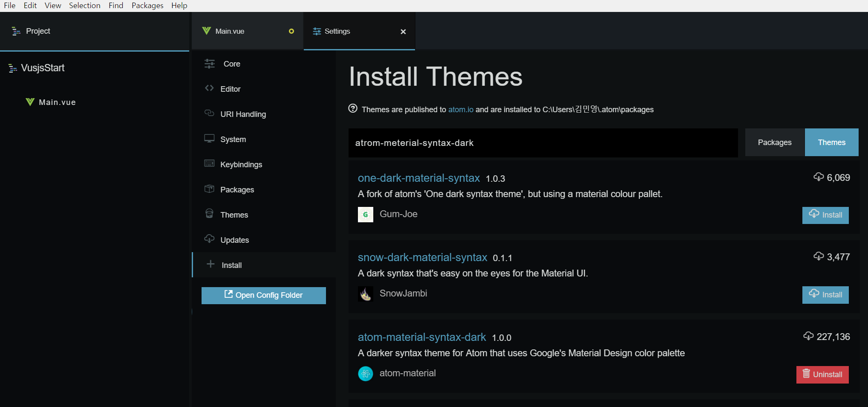Open the atom-material-syntax-dark theme page
The height and width of the screenshot is (407, 868).
(422, 337)
